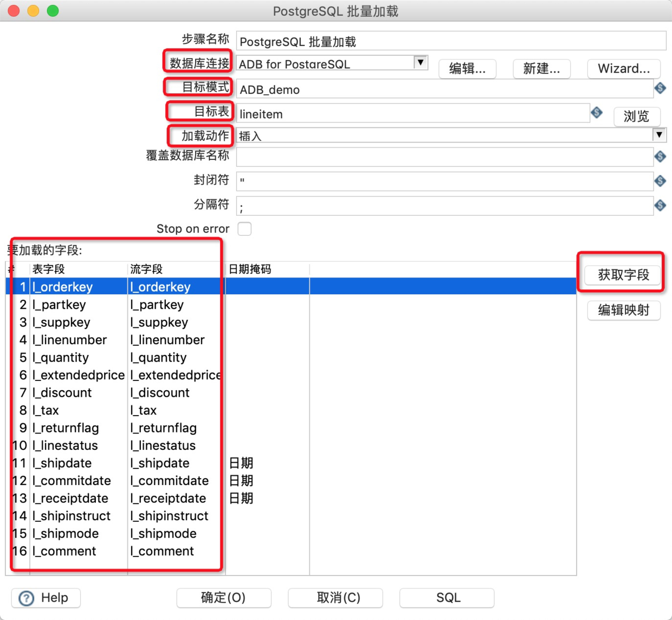Expand database connection list via Wizard dropdown
Image resolution: width=672 pixels, height=620 pixels.
(623, 69)
